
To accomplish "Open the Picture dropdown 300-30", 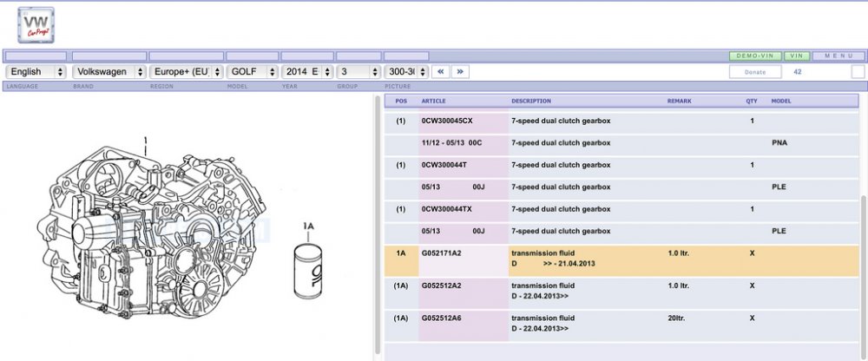I will [406, 71].
